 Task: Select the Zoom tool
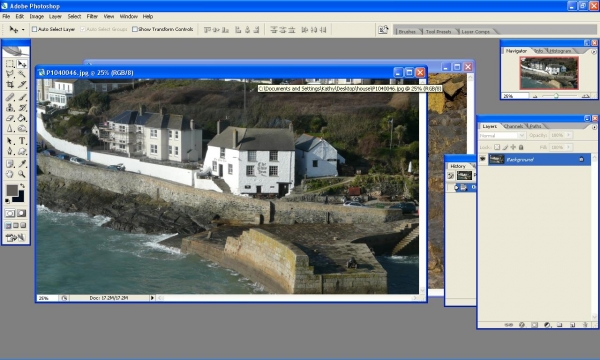pos(22,174)
